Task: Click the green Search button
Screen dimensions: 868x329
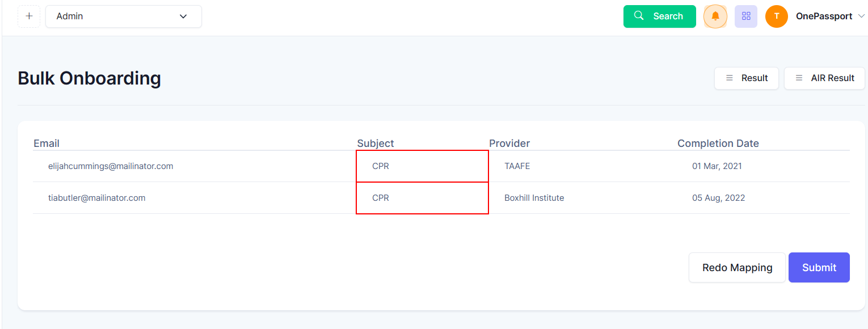Action: (660, 16)
